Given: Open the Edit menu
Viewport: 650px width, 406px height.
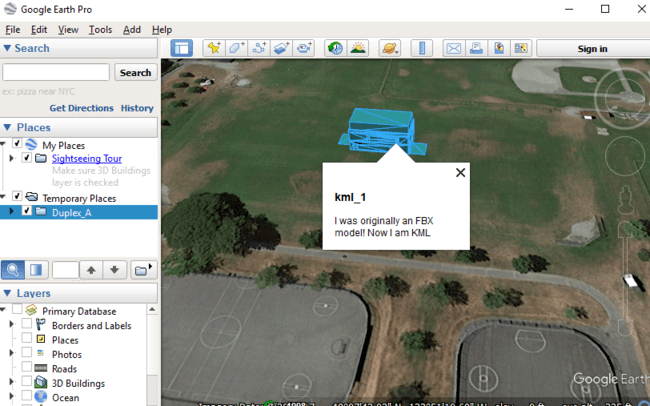Looking at the screenshot, I should coord(39,30).
